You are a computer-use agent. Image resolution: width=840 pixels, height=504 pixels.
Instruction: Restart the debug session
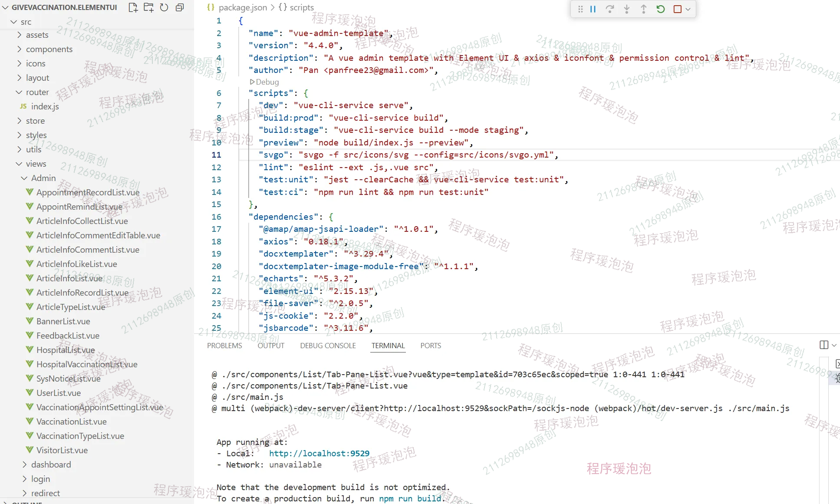[660, 9]
